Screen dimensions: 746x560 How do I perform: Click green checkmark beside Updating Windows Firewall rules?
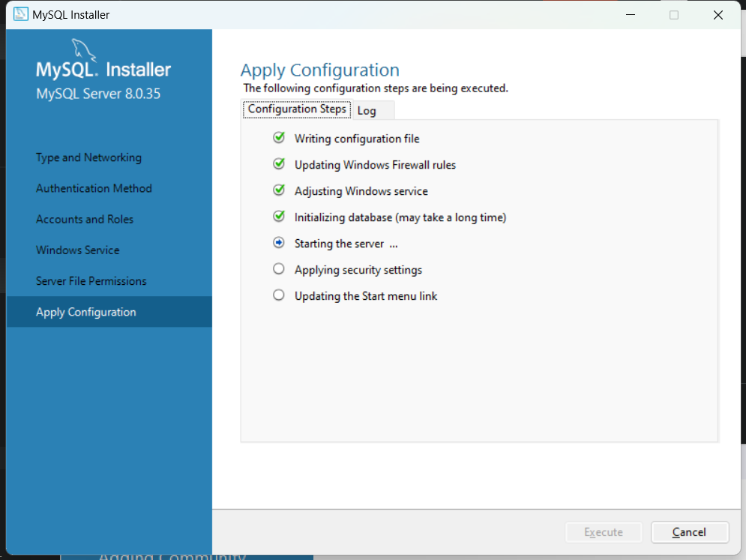[279, 164]
